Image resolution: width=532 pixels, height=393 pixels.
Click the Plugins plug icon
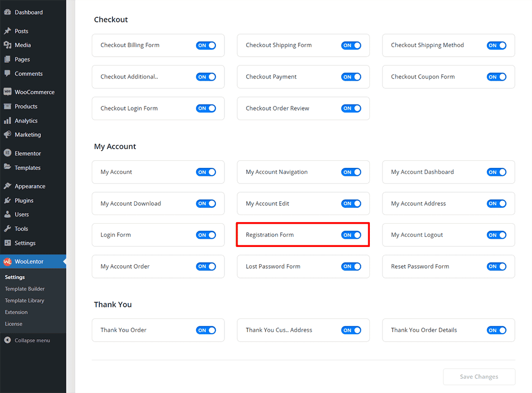[8, 200]
